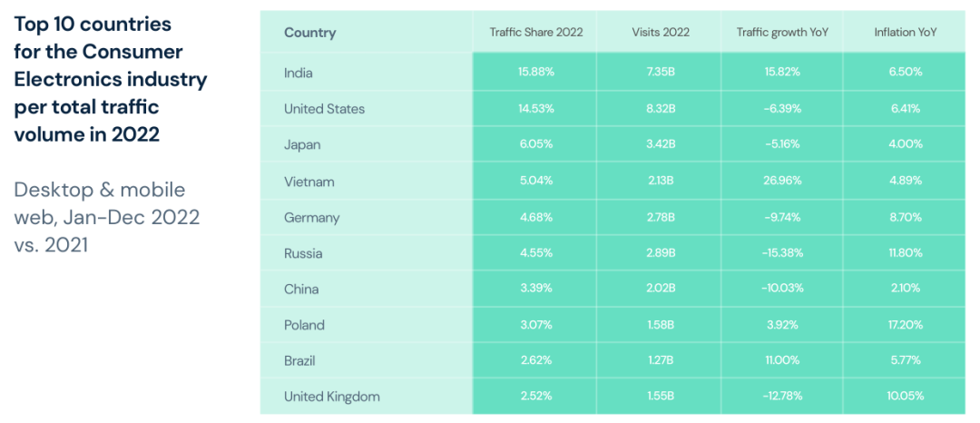Select the Poland country cell

(304, 325)
